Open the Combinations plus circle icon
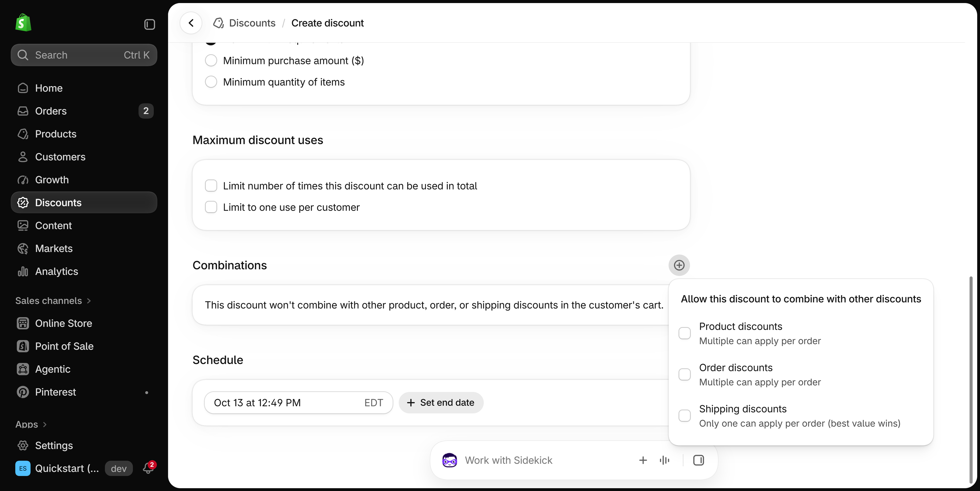Image resolution: width=980 pixels, height=491 pixels. (x=679, y=265)
